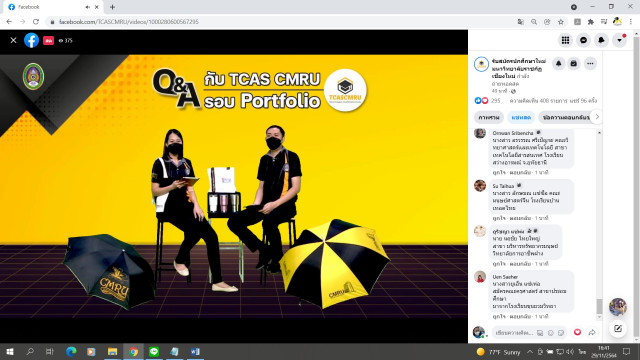Show more filter tabs with the right chevron
Viewport: 640px width, 360px height.
coord(597,117)
